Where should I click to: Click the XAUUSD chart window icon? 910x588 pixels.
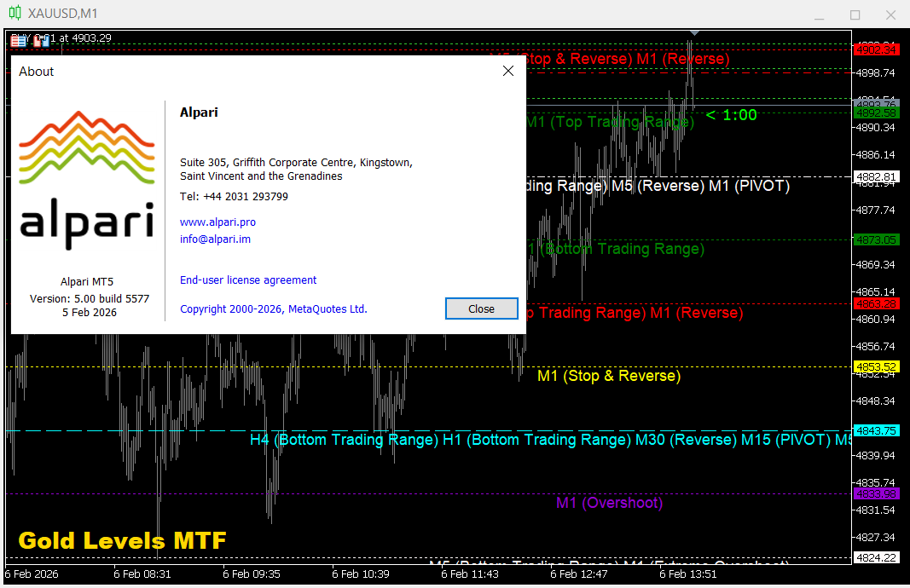coord(15,12)
